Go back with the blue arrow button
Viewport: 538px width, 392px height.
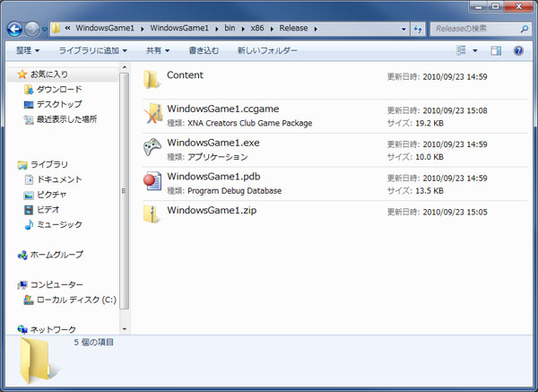point(14,30)
